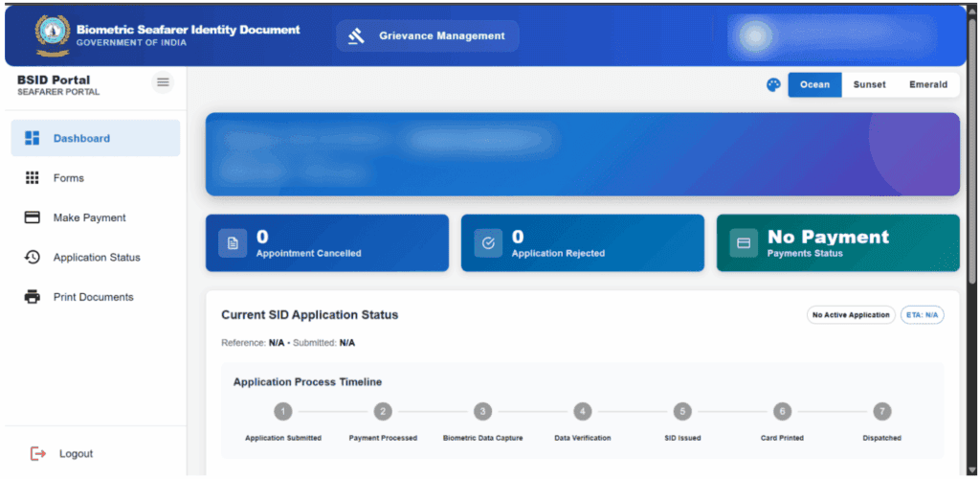This screenshot has height=479, width=980.
Task: Click the No Active Application badge
Action: 851,315
